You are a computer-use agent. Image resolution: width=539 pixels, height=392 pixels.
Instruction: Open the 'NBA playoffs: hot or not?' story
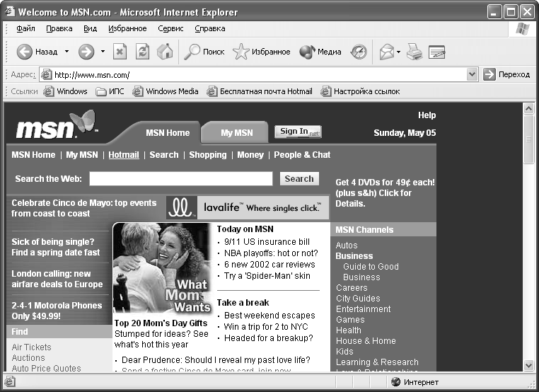271,253
